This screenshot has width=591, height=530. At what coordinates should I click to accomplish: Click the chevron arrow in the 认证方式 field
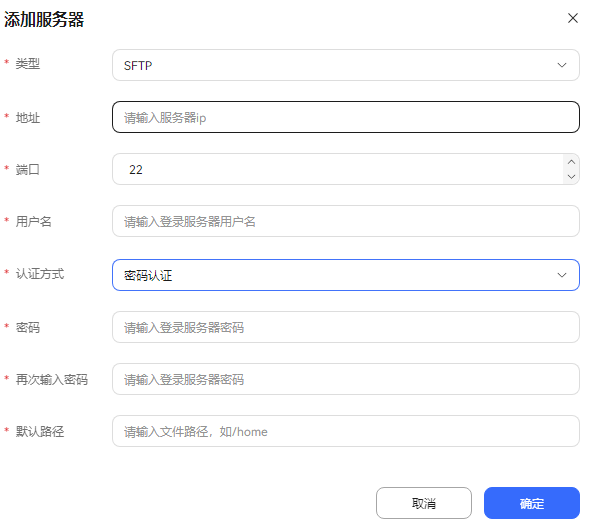click(562, 275)
